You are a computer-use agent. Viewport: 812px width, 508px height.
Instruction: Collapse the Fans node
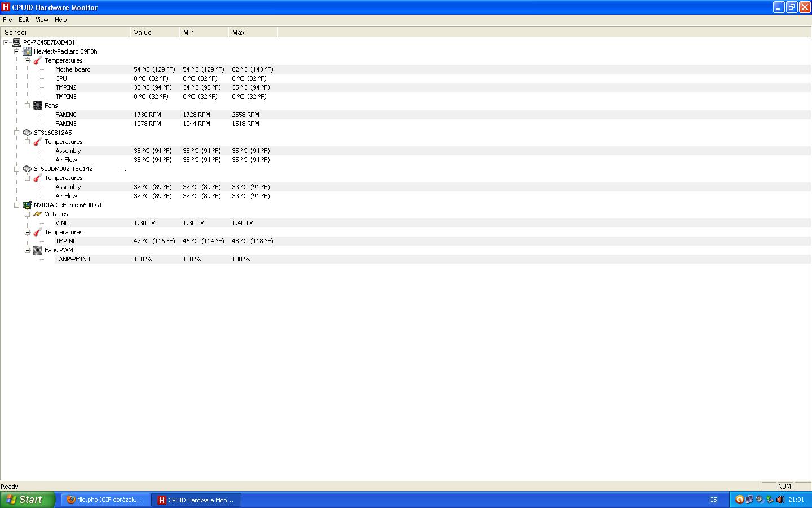click(x=27, y=106)
